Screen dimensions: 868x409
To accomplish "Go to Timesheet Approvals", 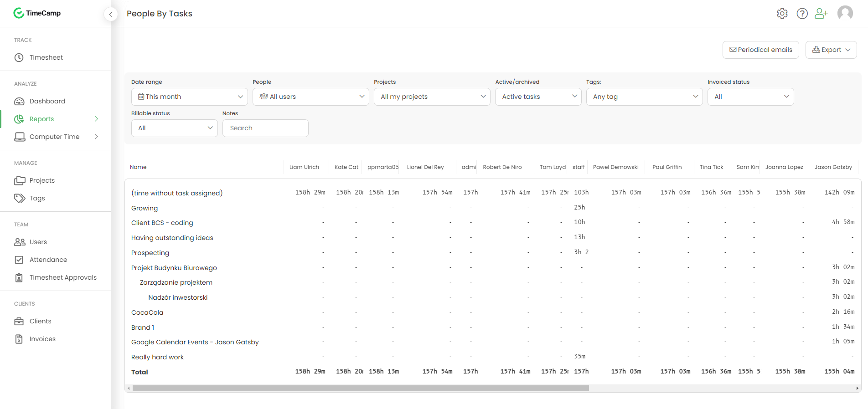I will [x=63, y=277].
